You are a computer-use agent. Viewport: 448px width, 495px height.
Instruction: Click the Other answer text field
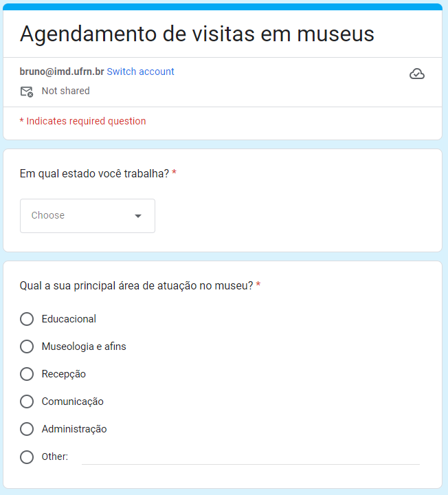point(251,457)
